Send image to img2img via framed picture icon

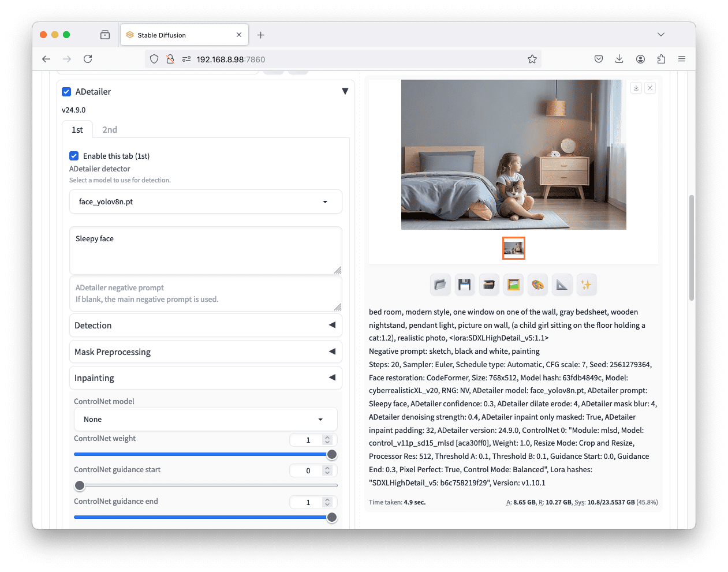click(513, 285)
